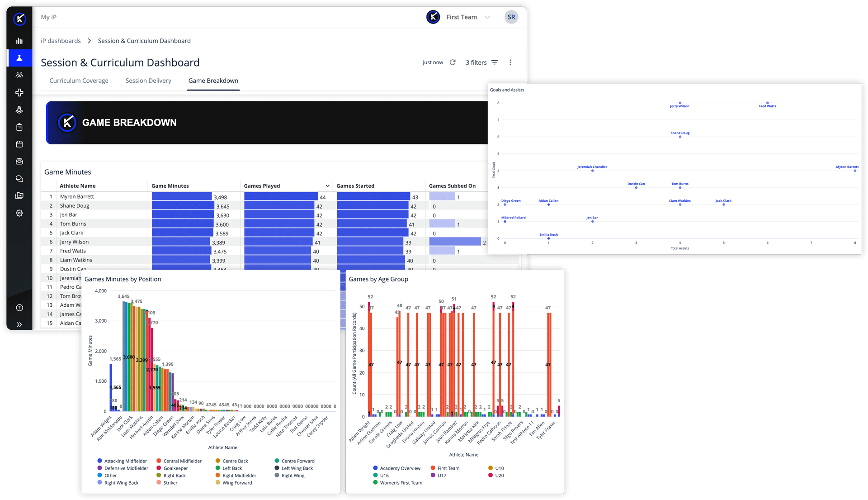Go to iP dashboards breadcrumb link
The image size is (868, 500).
[61, 41]
